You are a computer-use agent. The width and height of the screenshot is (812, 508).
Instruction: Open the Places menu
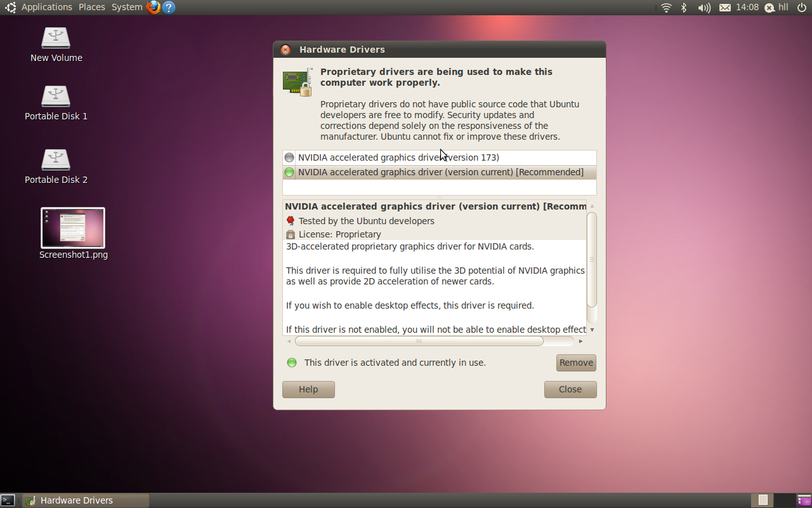point(92,7)
